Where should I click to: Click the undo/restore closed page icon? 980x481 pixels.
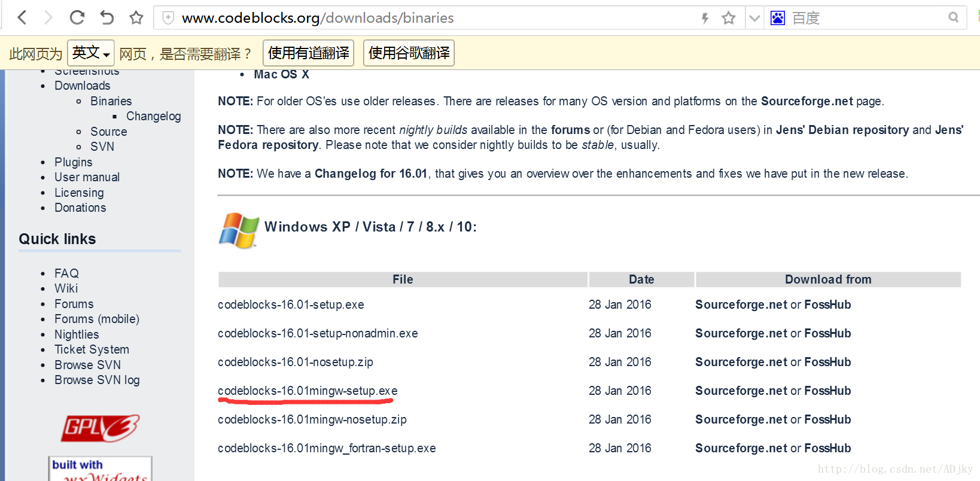tap(106, 17)
